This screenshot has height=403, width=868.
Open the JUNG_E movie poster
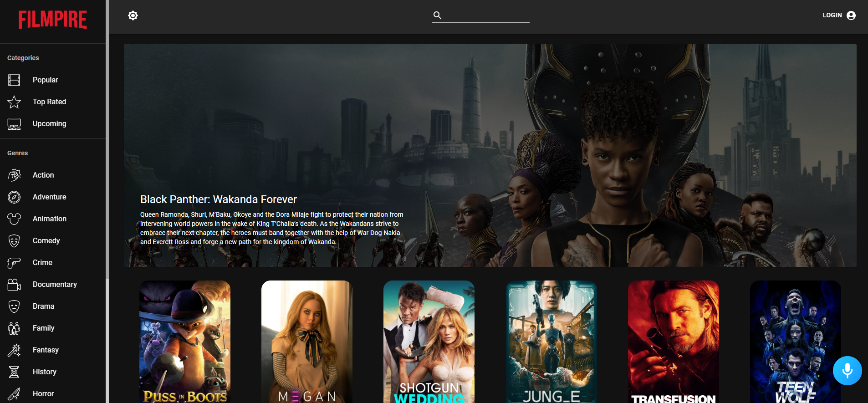551,342
